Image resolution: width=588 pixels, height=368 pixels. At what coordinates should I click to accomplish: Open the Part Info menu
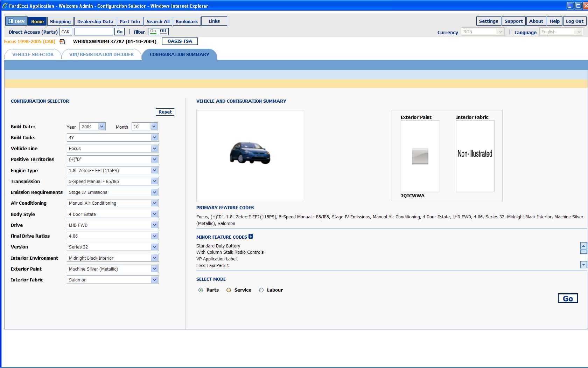129,21
